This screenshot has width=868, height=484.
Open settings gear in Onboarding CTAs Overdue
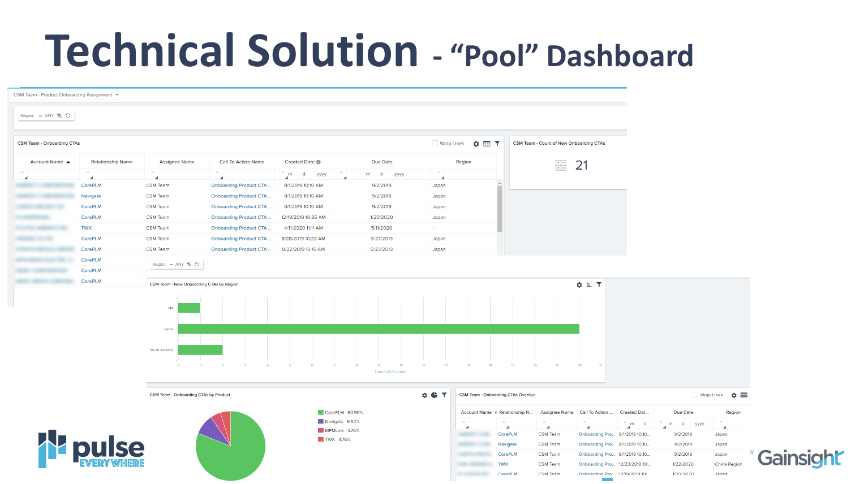click(x=734, y=395)
